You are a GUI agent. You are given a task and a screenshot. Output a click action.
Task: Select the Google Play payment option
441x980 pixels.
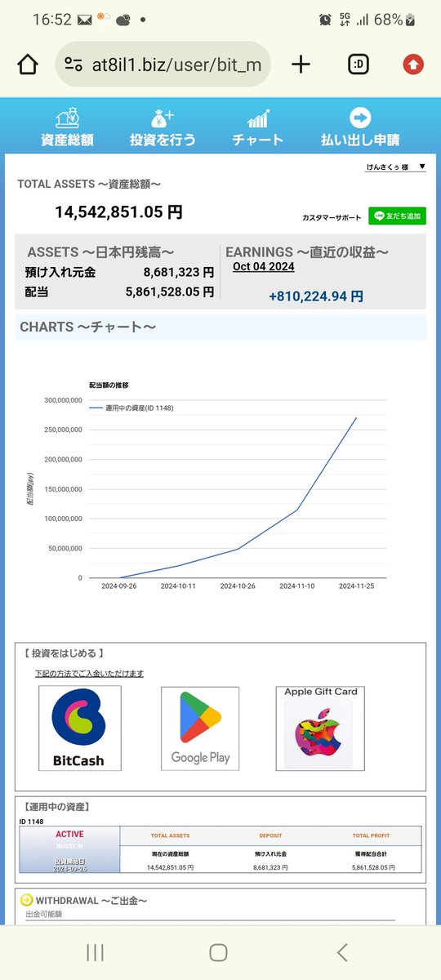click(200, 728)
